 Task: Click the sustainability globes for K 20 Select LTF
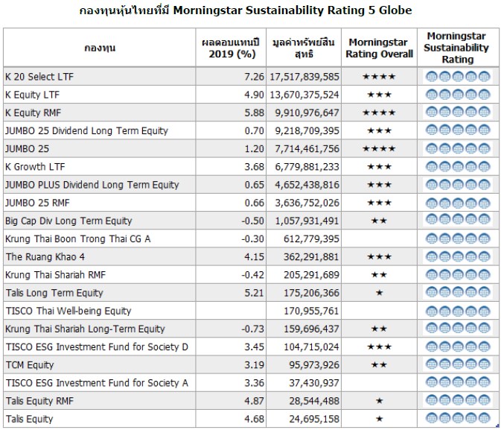click(x=458, y=77)
